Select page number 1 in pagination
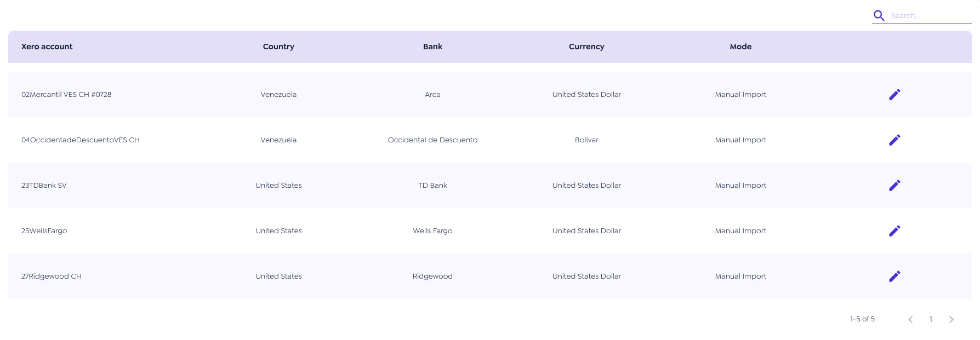Screen dimensions: 980x340 [931, 319]
